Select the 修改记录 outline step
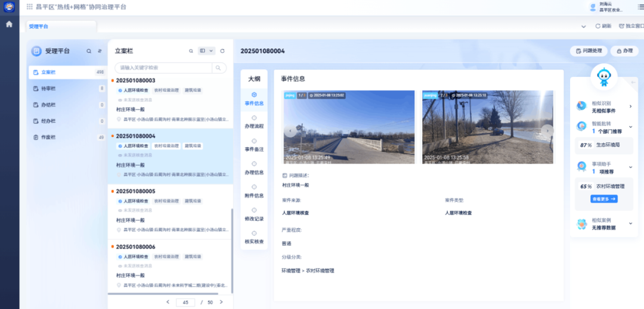The height and width of the screenshot is (309, 644). (x=254, y=214)
